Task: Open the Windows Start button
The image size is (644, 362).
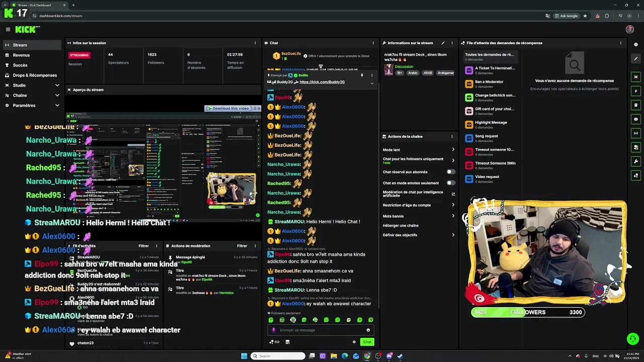Action: point(244,356)
